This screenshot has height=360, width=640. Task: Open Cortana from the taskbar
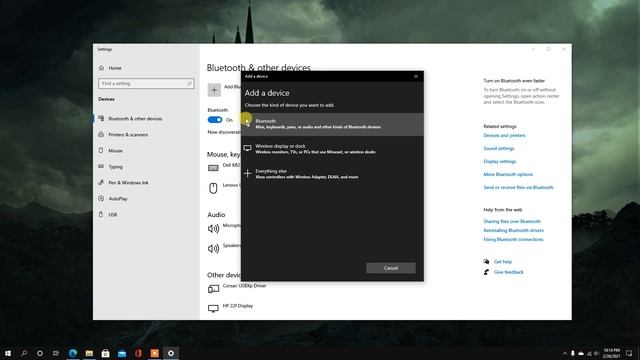[40, 353]
